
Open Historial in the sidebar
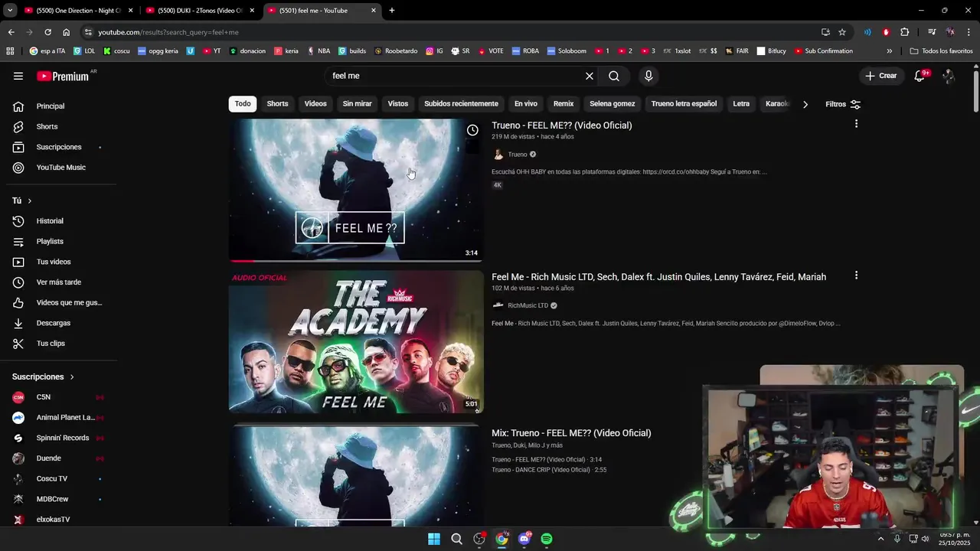(61, 221)
